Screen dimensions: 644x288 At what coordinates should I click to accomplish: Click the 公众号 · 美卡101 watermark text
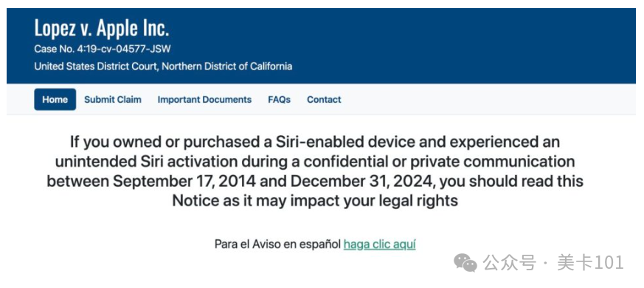(553, 263)
